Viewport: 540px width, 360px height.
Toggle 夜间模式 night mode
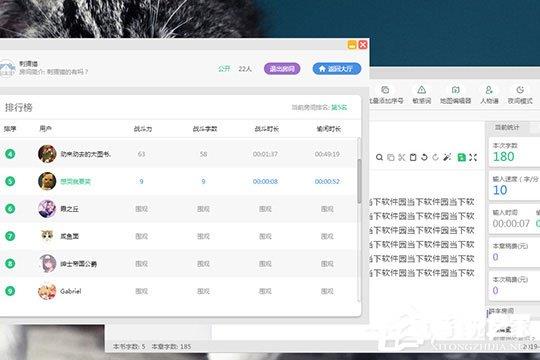(520, 95)
